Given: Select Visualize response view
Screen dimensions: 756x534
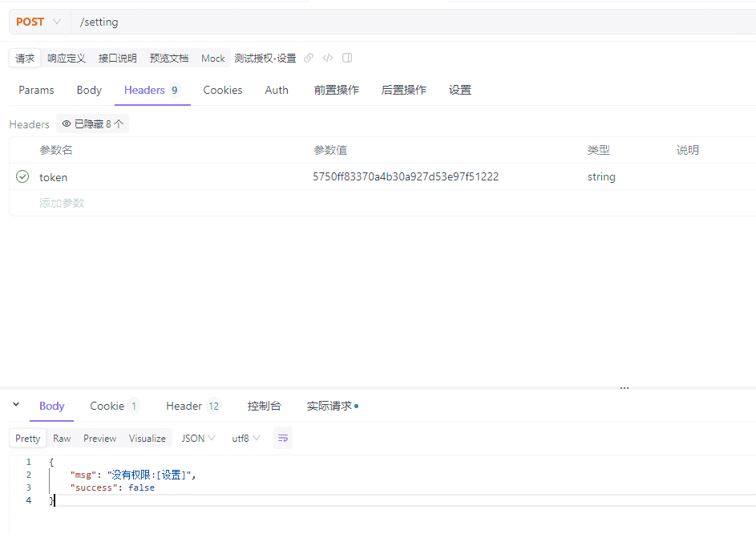Looking at the screenshot, I should (x=147, y=438).
